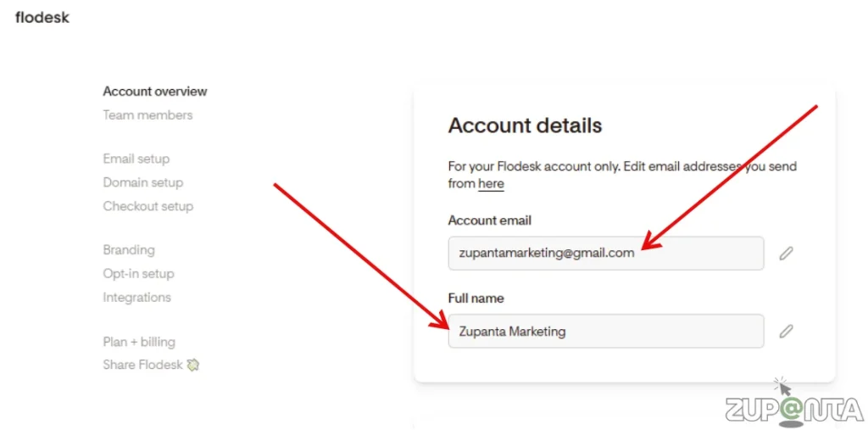Go to Integrations
Image resolution: width=868 pixels, height=430 pixels.
click(137, 298)
